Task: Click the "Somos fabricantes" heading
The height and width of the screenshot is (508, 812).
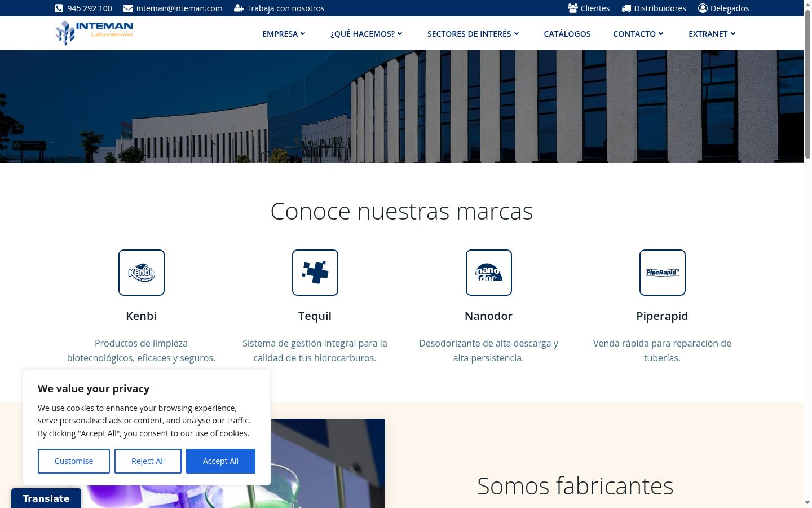Action: (x=575, y=486)
